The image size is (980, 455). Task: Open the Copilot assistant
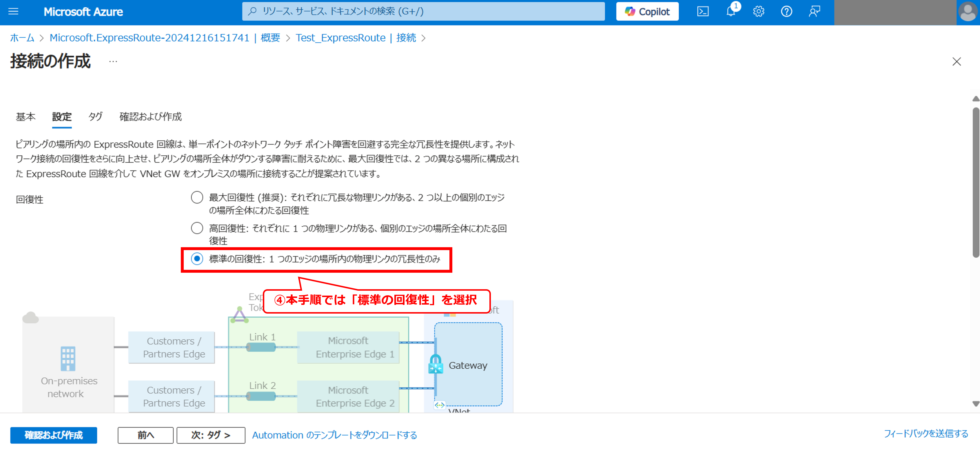647,11
